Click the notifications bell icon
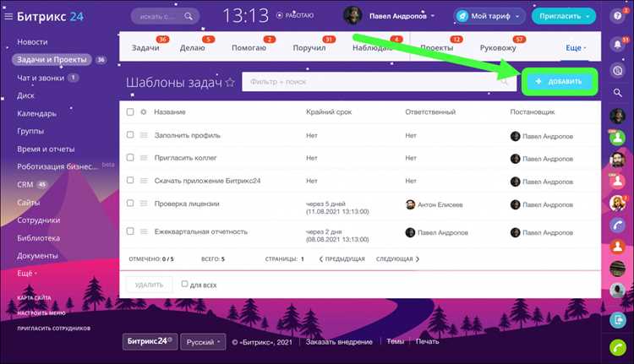Viewport: 634px width, 364px height. pos(617,45)
